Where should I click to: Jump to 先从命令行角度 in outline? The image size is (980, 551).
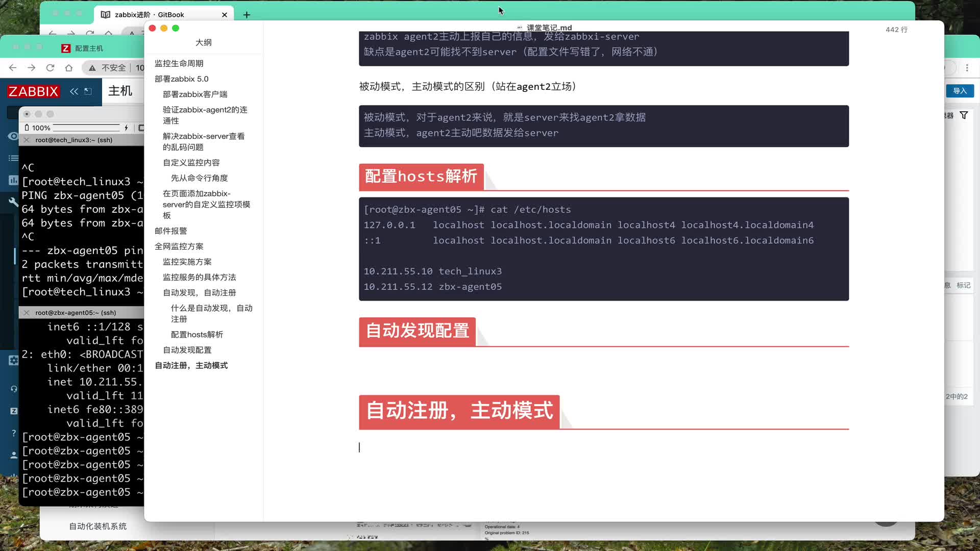200,178
